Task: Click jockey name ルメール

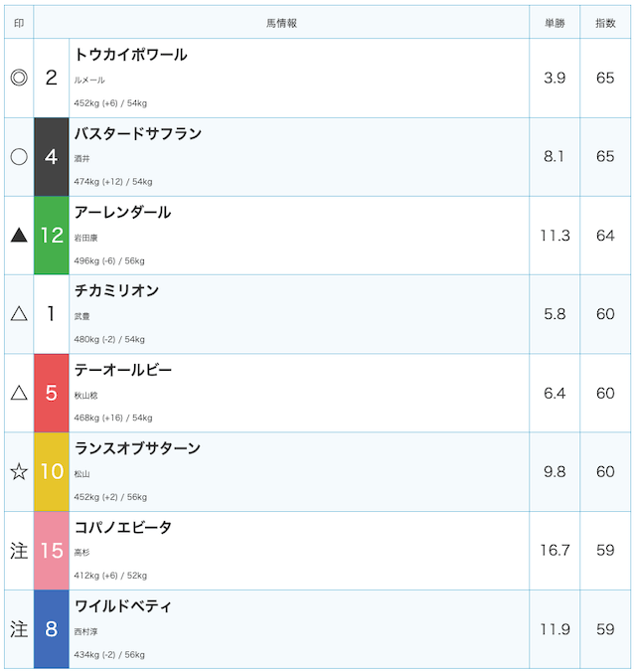Action: click(89, 81)
